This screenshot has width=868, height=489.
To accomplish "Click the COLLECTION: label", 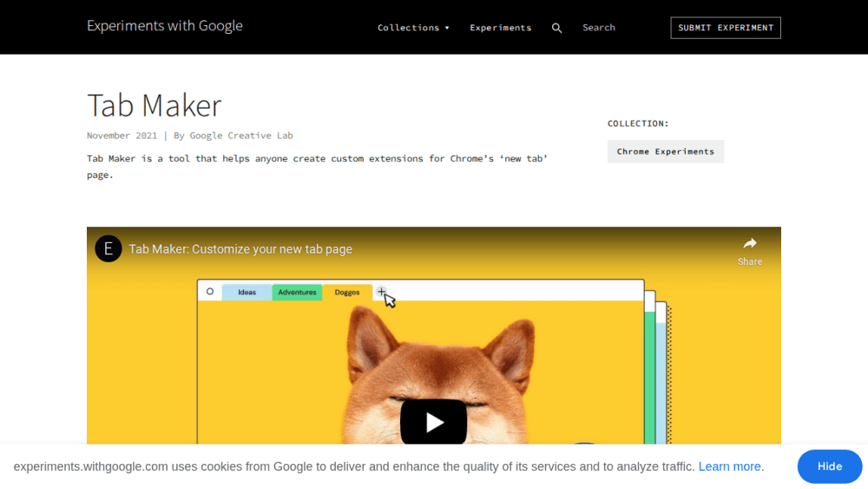I will click(638, 123).
